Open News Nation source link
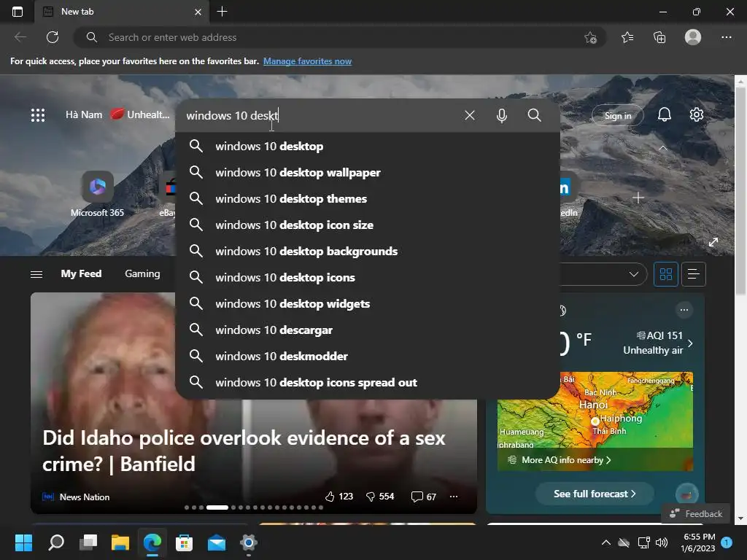747x560 pixels. point(85,497)
